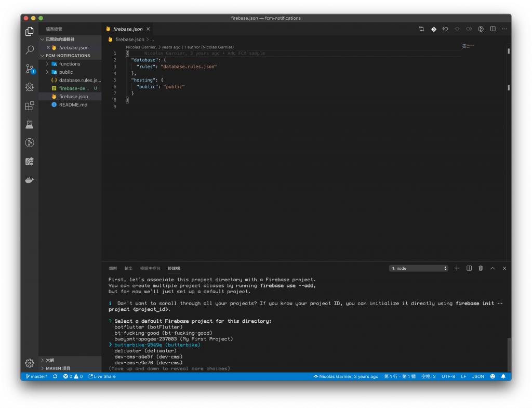Open the terminal selector dropdown '1: node'
The width and height of the screenshot is (532, 408).
coord(418,268)
